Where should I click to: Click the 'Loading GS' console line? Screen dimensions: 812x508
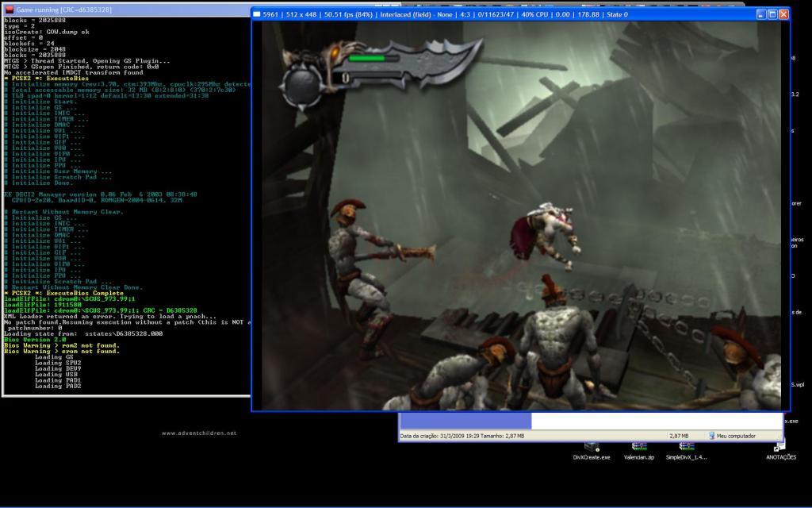55,357
